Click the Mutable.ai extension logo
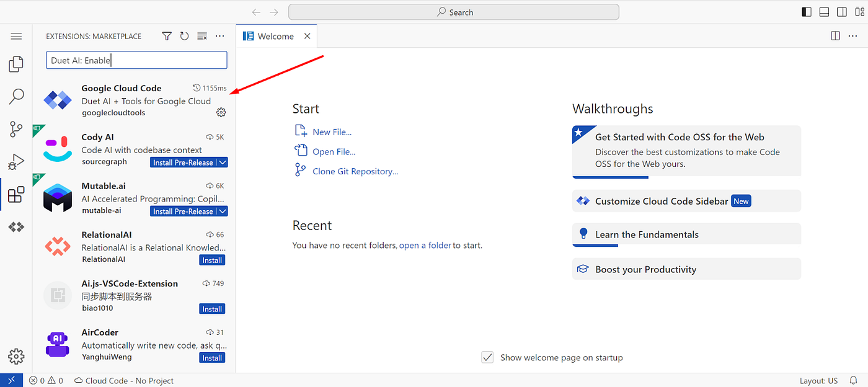Screen dimensions: 868x387 click(58, 198)
